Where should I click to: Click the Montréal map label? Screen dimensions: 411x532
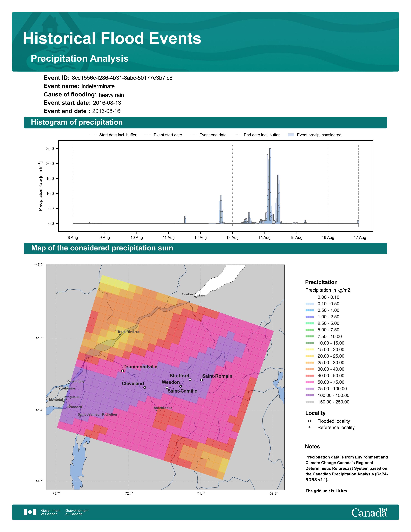point(56,399)
